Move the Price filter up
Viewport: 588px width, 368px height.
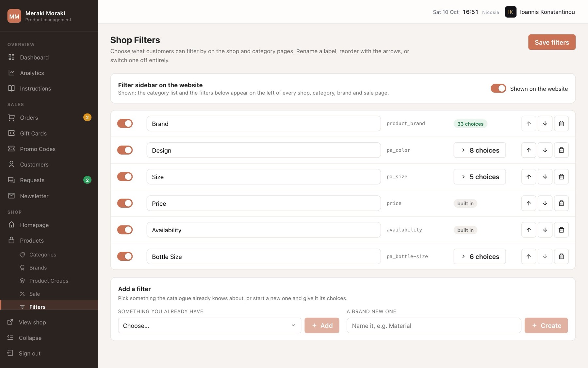coord(529,203)
